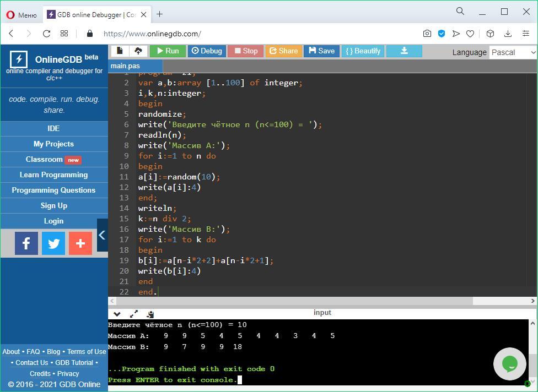This screenshot has height=392, width=538.
Task: Open the Speed Dial grid
Action: (x=64, y=33)
